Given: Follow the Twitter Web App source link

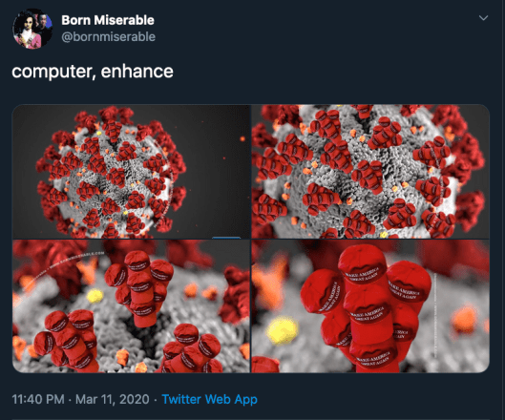Looking at the screenshot, I should coord(210,399).
